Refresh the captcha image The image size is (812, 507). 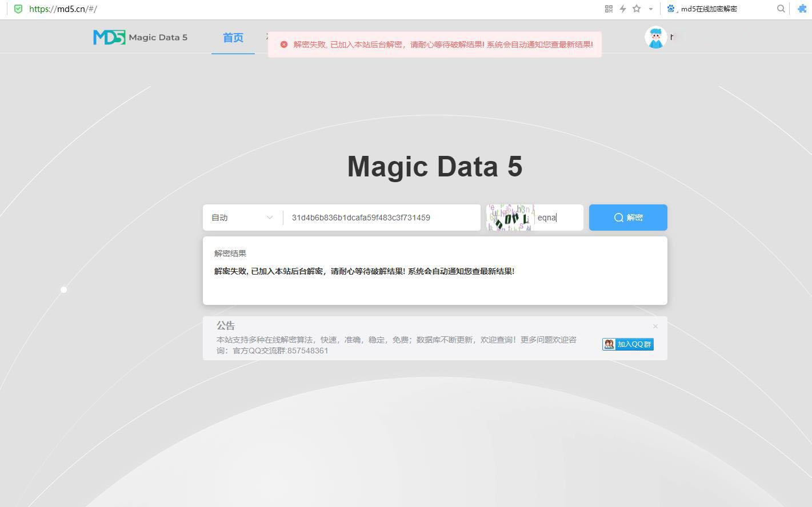point(510,218)
